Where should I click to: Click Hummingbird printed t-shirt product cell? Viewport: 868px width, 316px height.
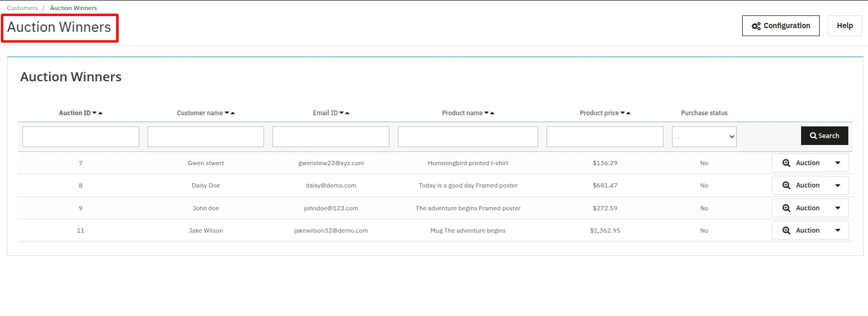[468, 163]
